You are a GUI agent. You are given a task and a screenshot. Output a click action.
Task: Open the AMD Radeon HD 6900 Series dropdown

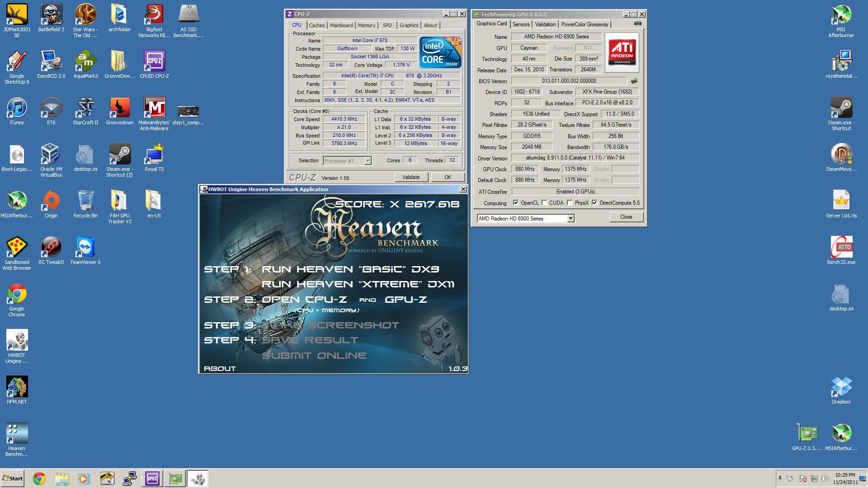pyautogui.click(x=571, y=219)
